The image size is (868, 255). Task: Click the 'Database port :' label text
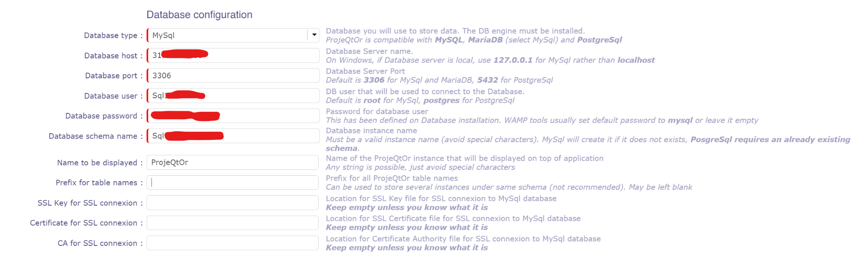113,76
